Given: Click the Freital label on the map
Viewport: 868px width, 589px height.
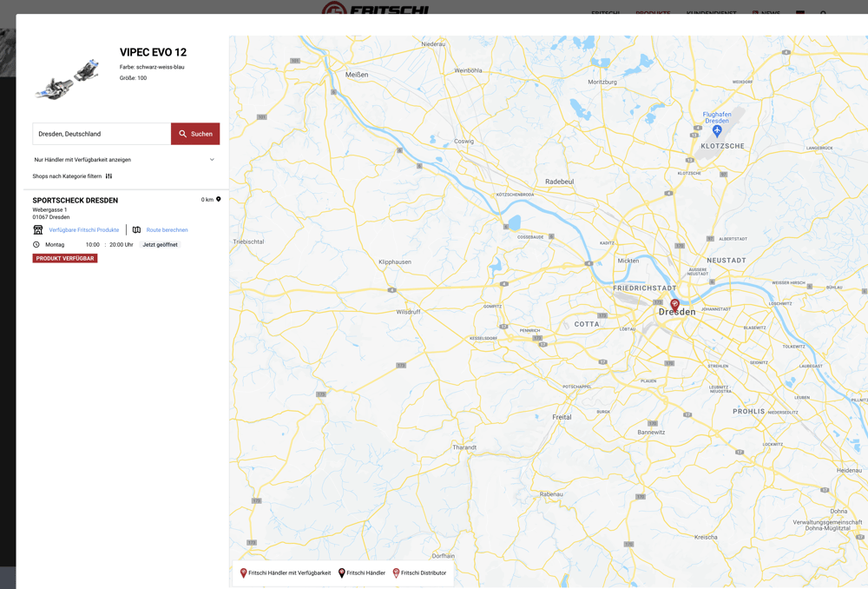Looking at the screenshot, I should (x=562, y=417).
